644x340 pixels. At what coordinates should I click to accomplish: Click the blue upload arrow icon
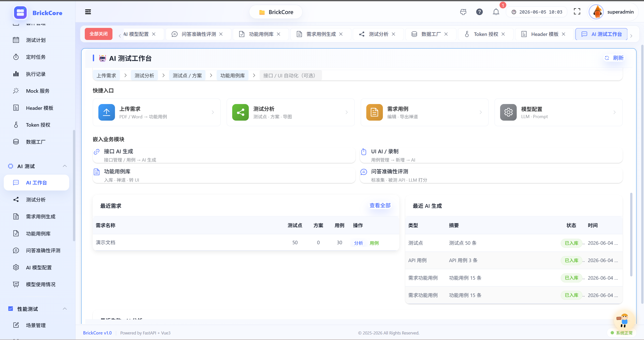tap(107, 112)
